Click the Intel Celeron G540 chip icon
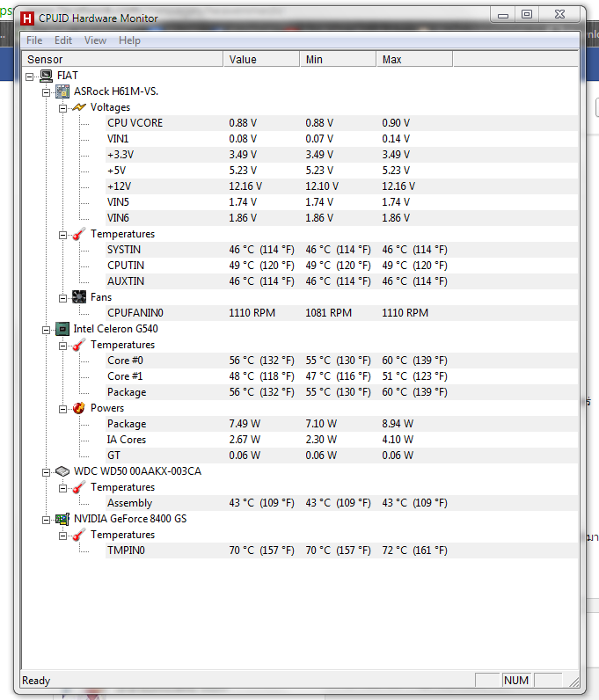This screenshot has width=599, height=700. tap(62, 330)
